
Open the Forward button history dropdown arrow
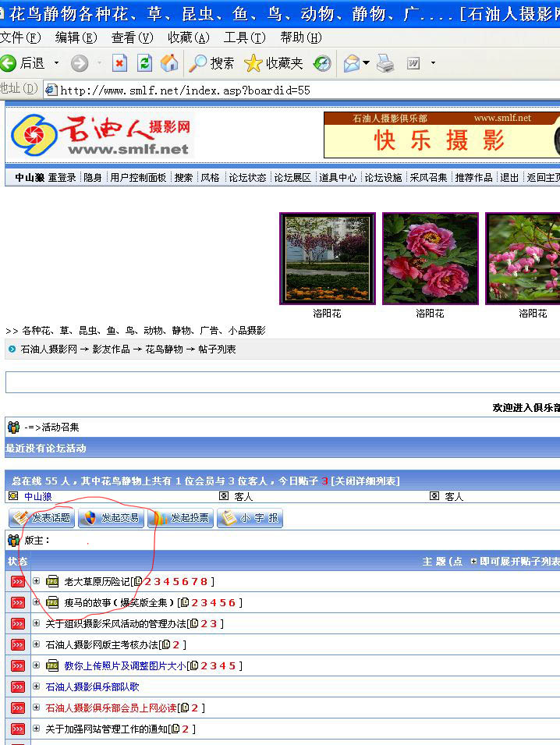pos(99,63)
